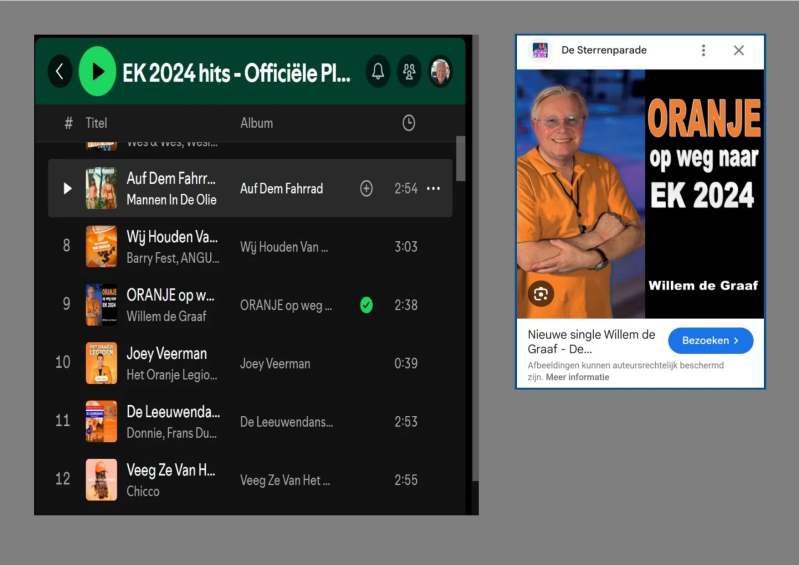Image resolution: width=799 pixels, height=565 pixels.
Task: Open Auf Dem Fahrrad album cover thumbnail
Action: click(x=101, y=189)
